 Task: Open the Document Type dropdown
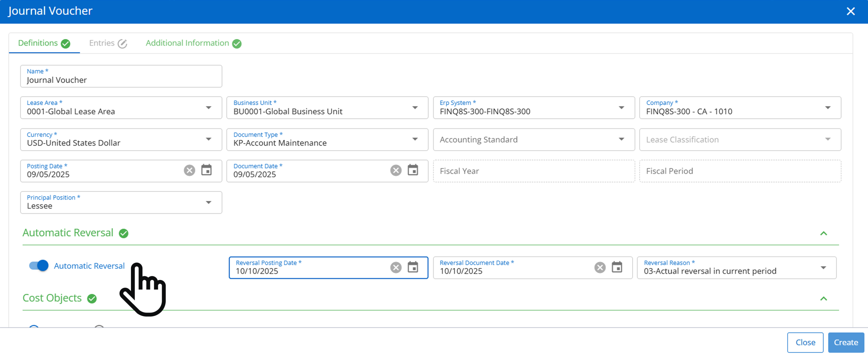[x=415, y=139]
